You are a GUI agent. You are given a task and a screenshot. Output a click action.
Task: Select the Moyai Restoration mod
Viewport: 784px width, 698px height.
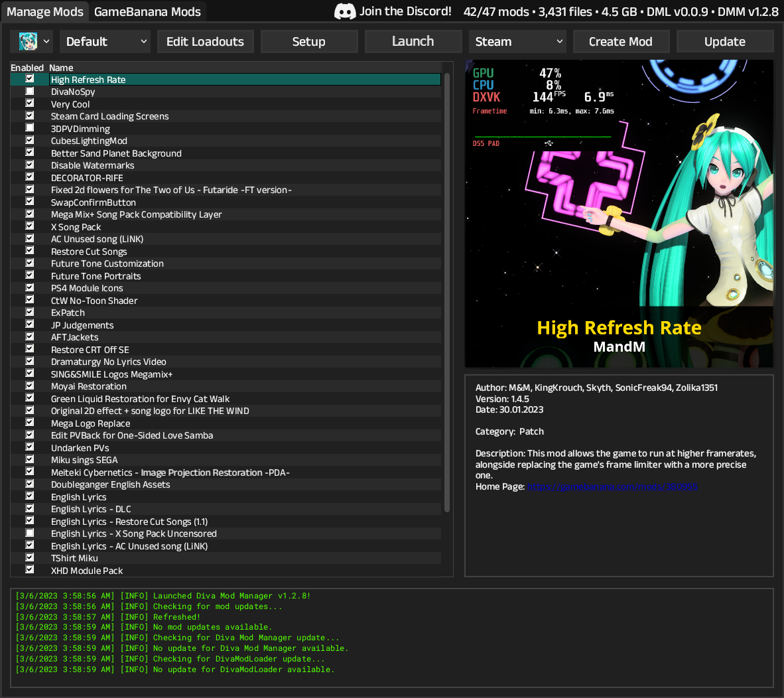click(226, 386)
